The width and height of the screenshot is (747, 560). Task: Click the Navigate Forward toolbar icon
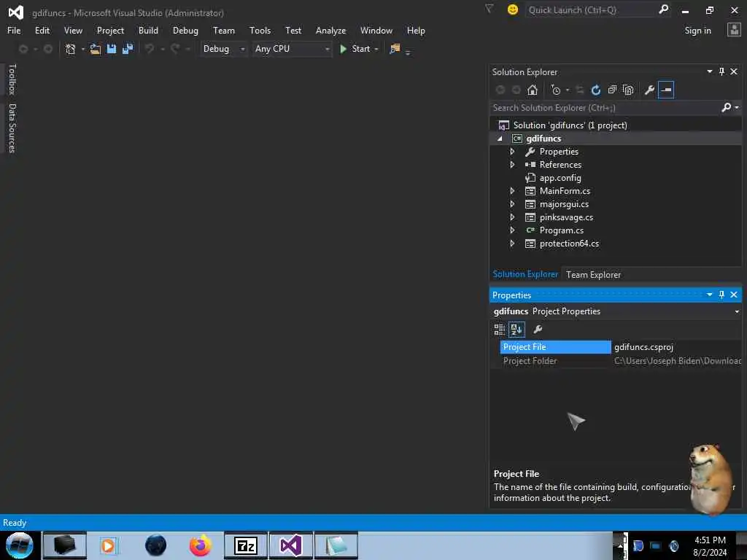(47, 49)
